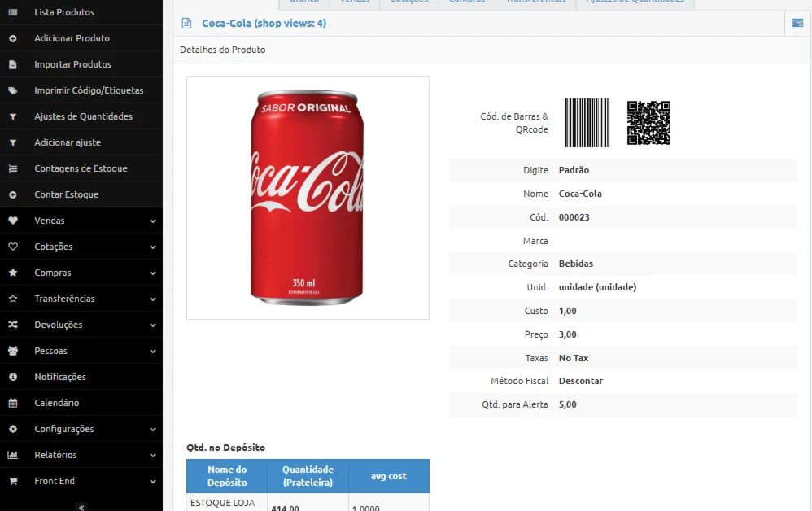Expand the Cotações submenu arrow
This screenshot has height=511, width=812.
(x=153, y=247)
